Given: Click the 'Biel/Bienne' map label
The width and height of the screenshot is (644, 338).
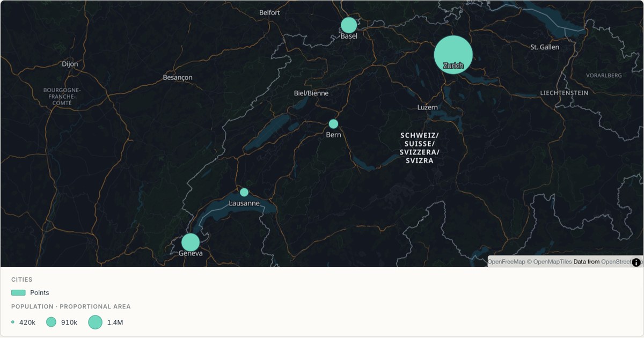Looking at the screenshot, I should (311, 93).
